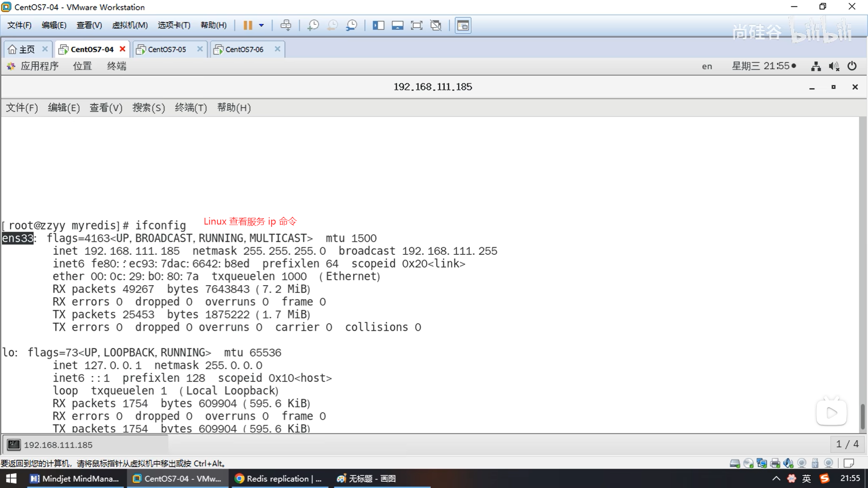Open the 虚拟机(M) menu
Viewport: 868px width, 488px height.
click(x=130, y=25)
